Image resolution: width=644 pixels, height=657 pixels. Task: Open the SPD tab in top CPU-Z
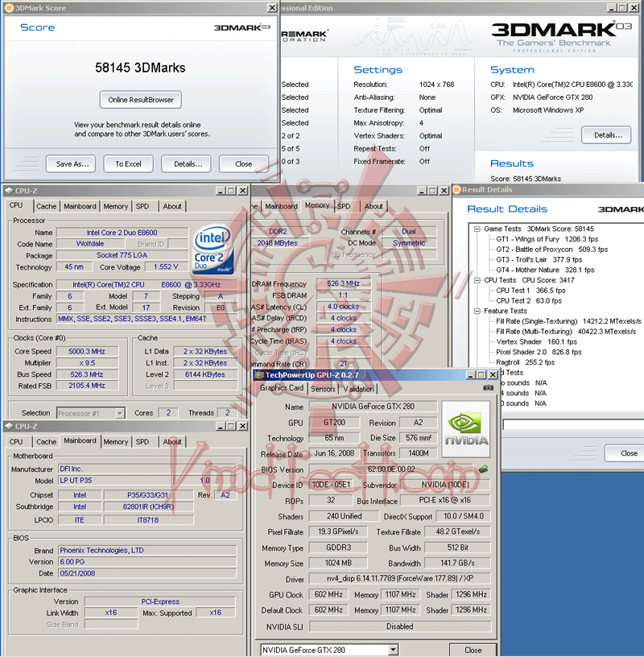tap(142, 207)
